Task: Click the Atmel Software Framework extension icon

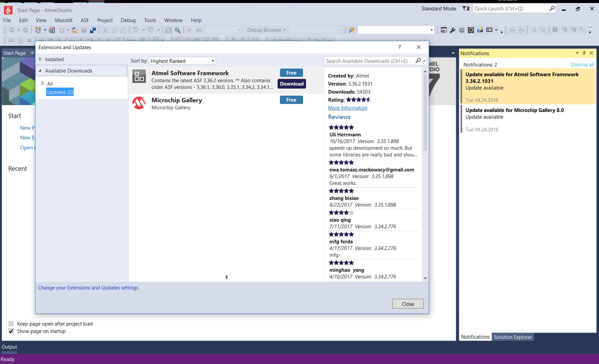Action: point(139,76)
